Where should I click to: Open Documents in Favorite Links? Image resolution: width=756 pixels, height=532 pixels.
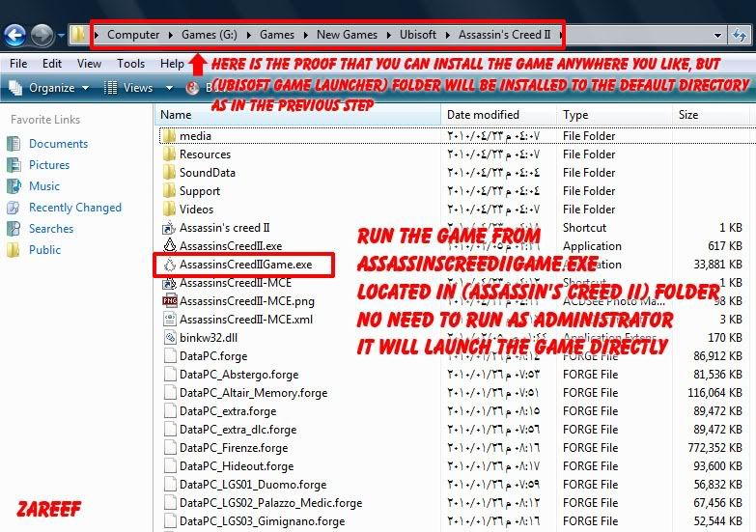tap(58, 144)
